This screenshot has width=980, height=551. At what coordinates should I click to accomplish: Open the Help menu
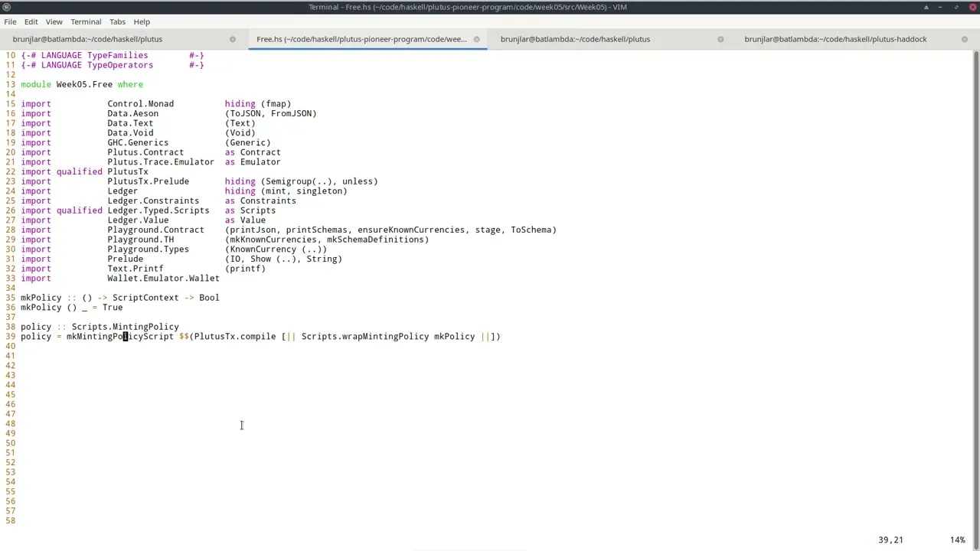(142, 21)
